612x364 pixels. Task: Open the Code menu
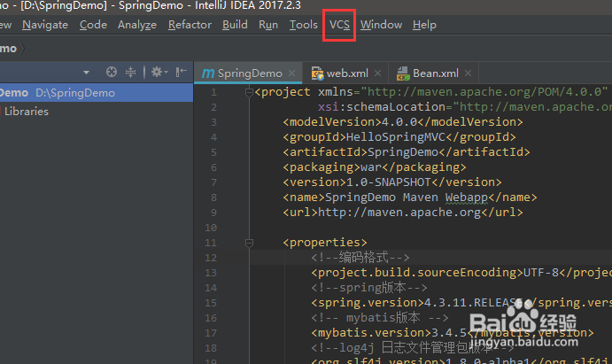[93, 25]
